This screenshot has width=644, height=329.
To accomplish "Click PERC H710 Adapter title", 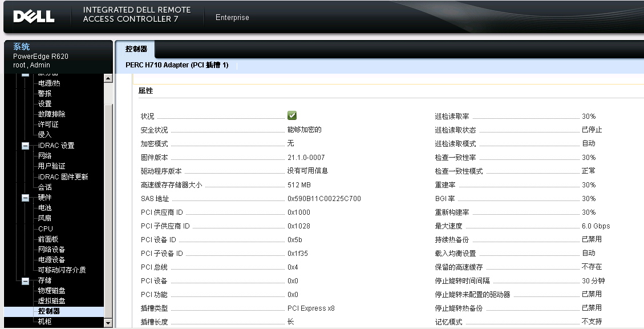I will click(x=177, y=65).
